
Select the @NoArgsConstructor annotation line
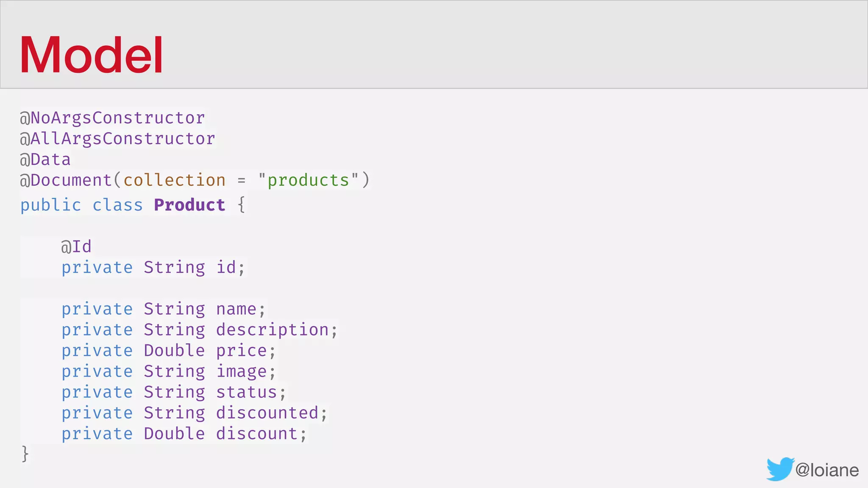coord(113,118)
